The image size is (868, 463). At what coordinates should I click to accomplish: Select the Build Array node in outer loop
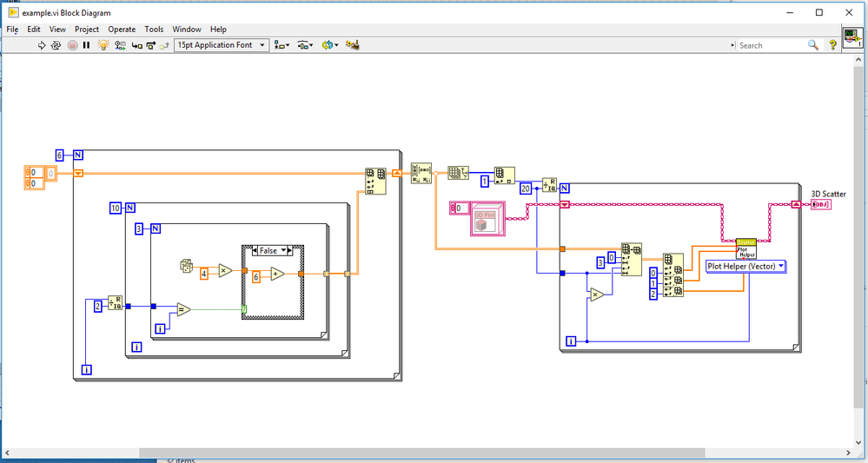(x=376, y=181)
